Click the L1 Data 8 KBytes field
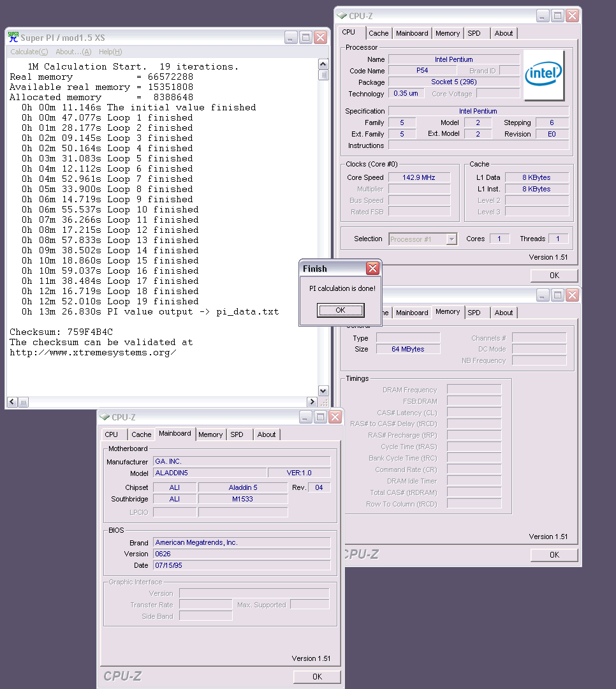 coord(536,177)
